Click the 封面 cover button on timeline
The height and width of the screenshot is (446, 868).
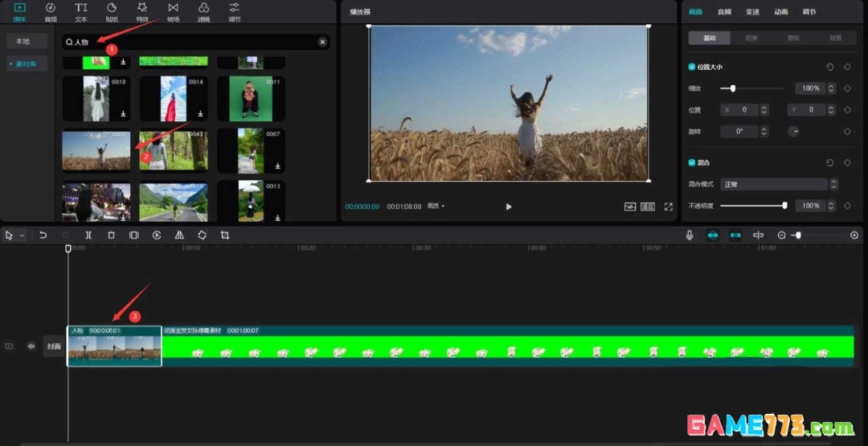point(54,346)
